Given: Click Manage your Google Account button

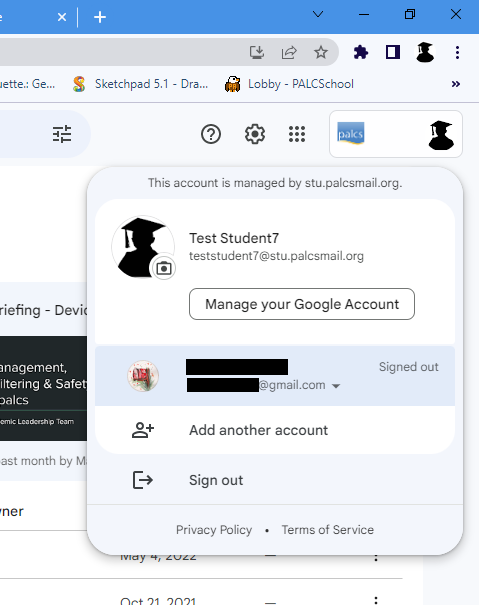Looking at the screenshot, I should [x=302, y=304].
